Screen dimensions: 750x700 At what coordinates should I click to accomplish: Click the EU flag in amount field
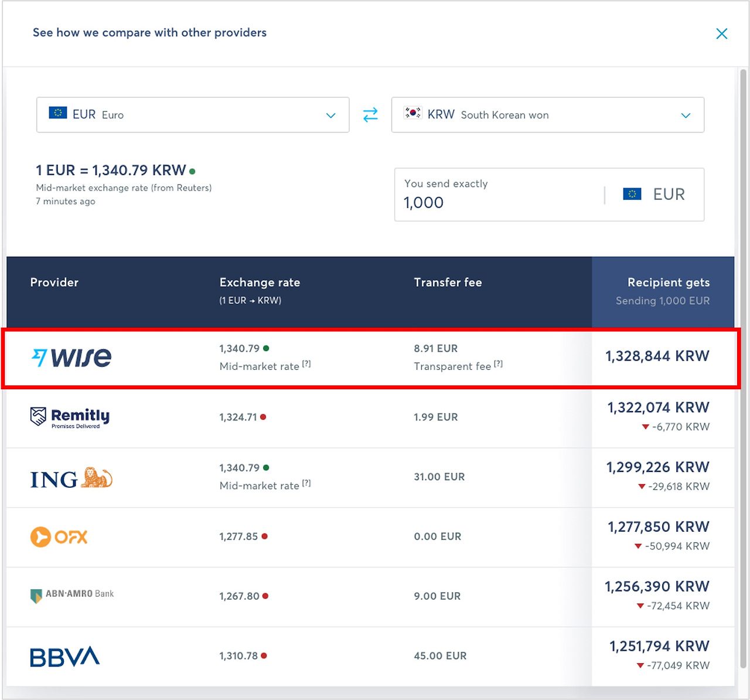point(632,194)
